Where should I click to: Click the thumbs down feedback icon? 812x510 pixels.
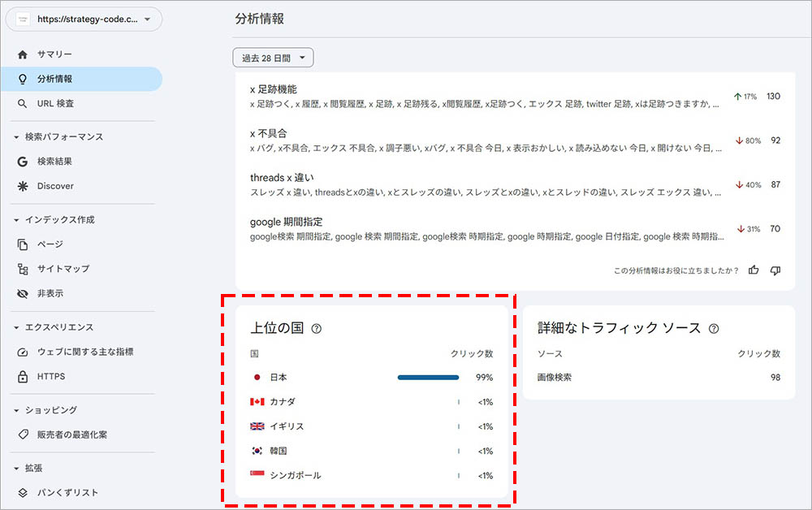click(x=775, y=270)
